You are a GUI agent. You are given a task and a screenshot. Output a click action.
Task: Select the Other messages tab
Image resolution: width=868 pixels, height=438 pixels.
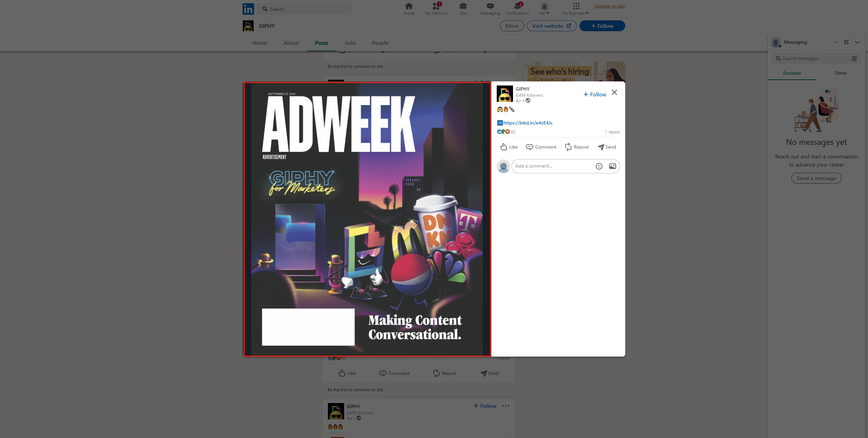tap(841, 73)
